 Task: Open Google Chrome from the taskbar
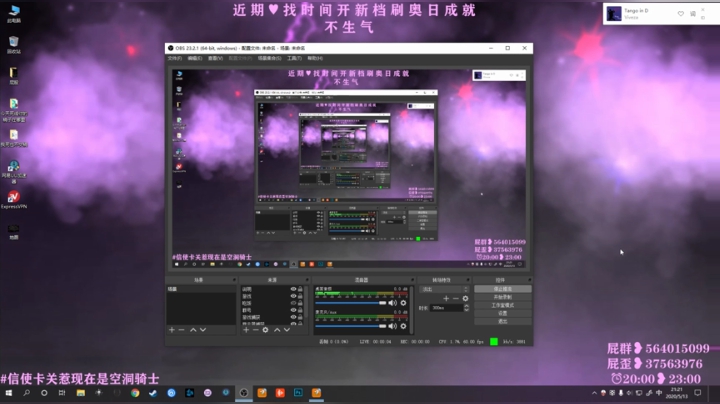coord(135,393)
